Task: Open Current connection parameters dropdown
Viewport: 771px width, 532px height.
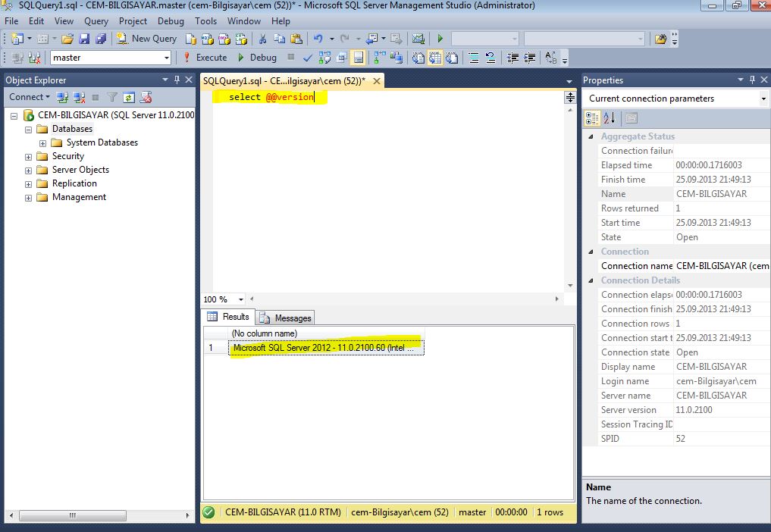Action: coord(763,99)
